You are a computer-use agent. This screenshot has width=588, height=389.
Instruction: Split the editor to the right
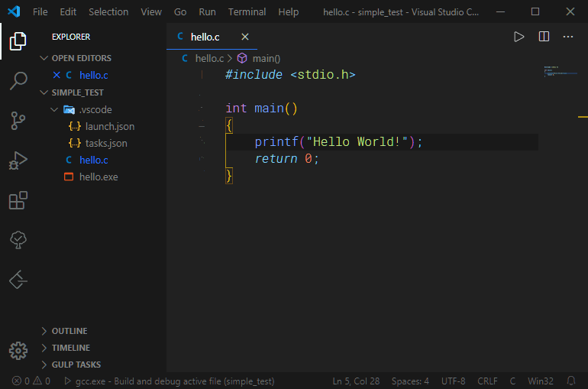click(544, 37)
